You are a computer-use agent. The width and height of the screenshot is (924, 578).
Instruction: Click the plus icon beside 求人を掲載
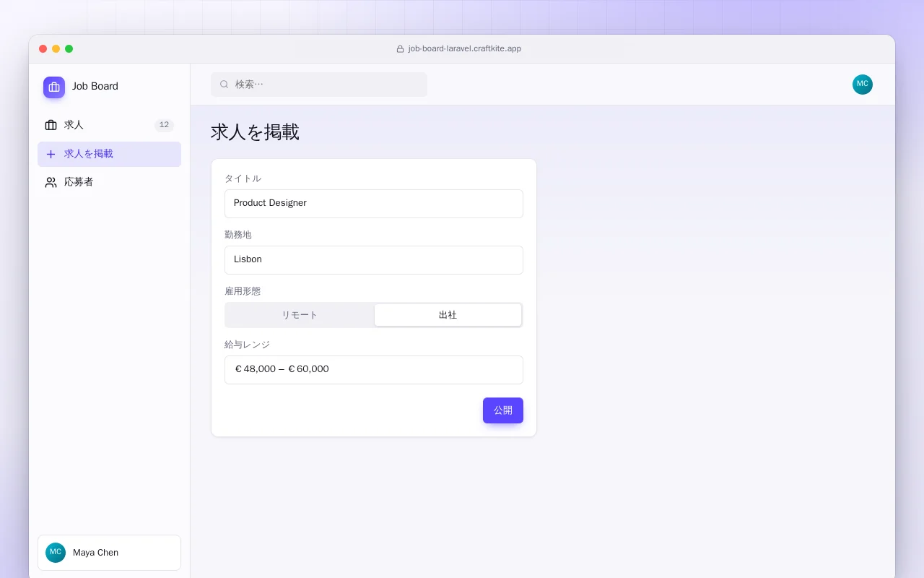(x=51, y=154)
